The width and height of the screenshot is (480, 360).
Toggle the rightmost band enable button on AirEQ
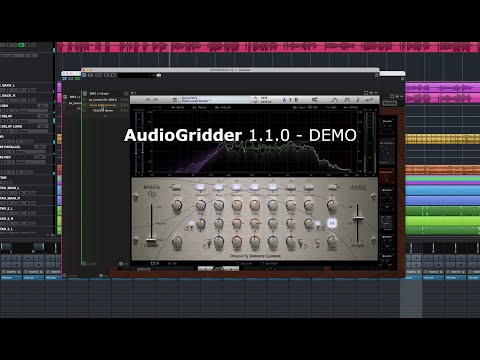point(332,187)
